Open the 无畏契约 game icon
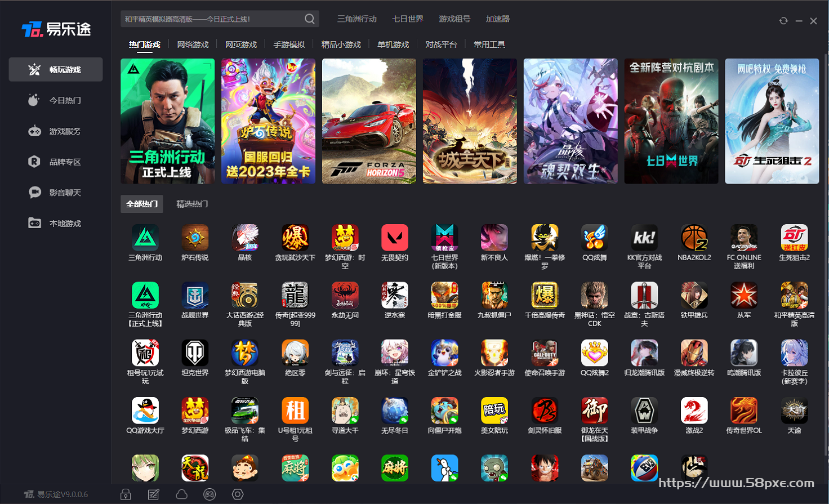829x504 pixels. (395, 238)
